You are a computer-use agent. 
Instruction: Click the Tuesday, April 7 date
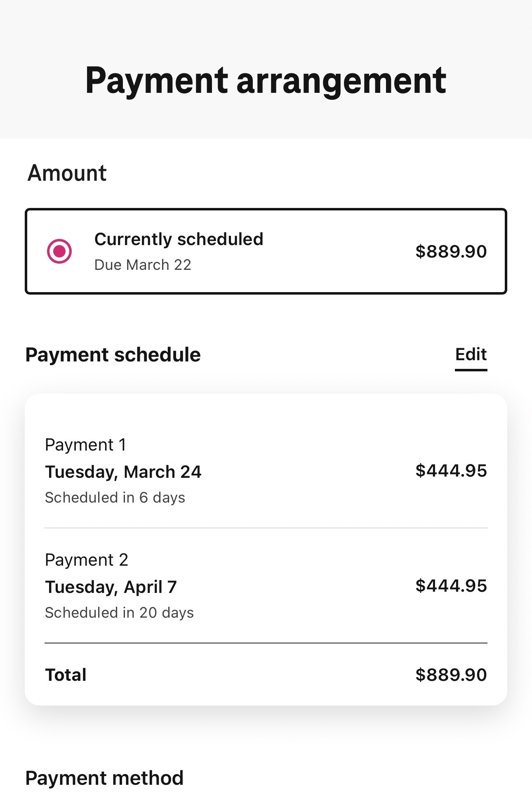[x=111, y=587]
